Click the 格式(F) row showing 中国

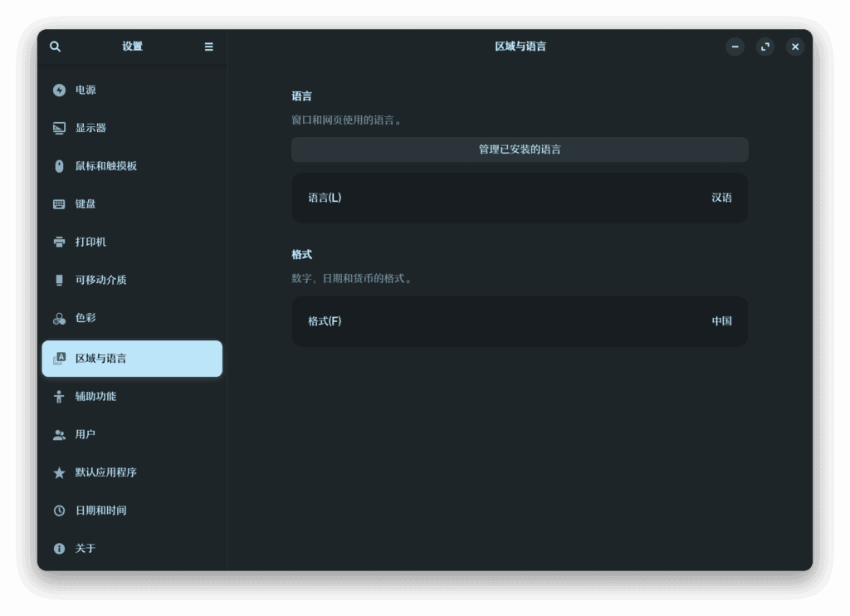[x=519, y=321]
